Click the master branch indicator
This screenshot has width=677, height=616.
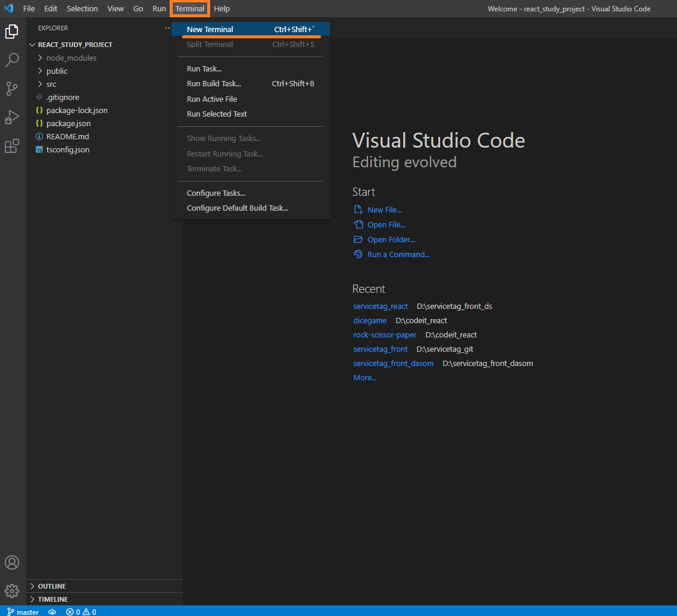[x=23, y=612]
